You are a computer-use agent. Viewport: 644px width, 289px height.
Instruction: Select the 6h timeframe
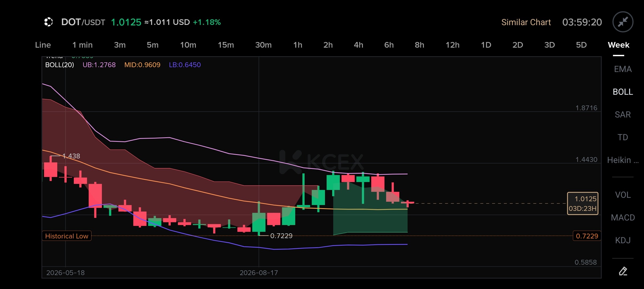(x=389, y=45)
